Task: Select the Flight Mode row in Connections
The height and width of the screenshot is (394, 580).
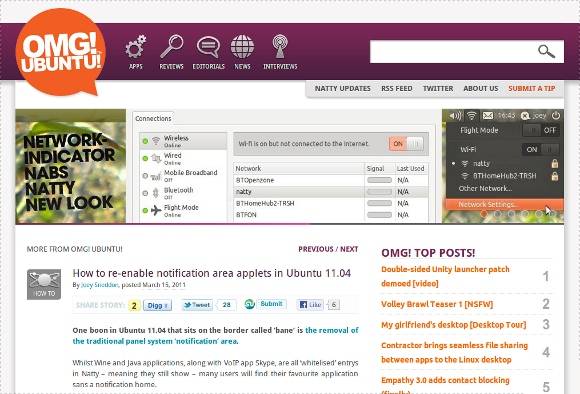Action: [x=183, y=210]
